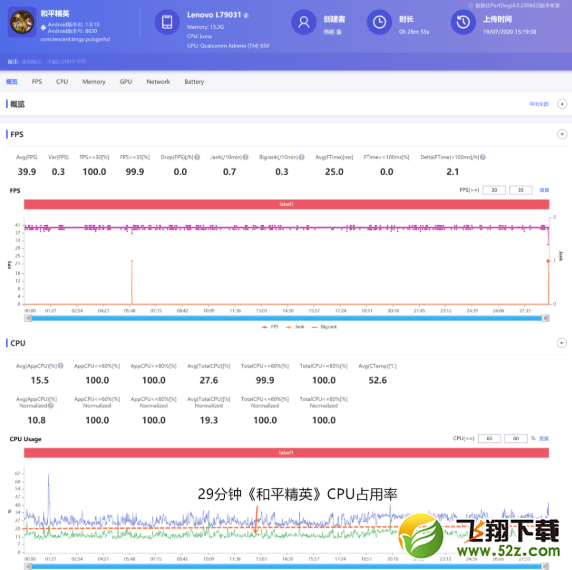
Task: Click CPU(<=) first threshold field 60
Action: coord(489,438)
